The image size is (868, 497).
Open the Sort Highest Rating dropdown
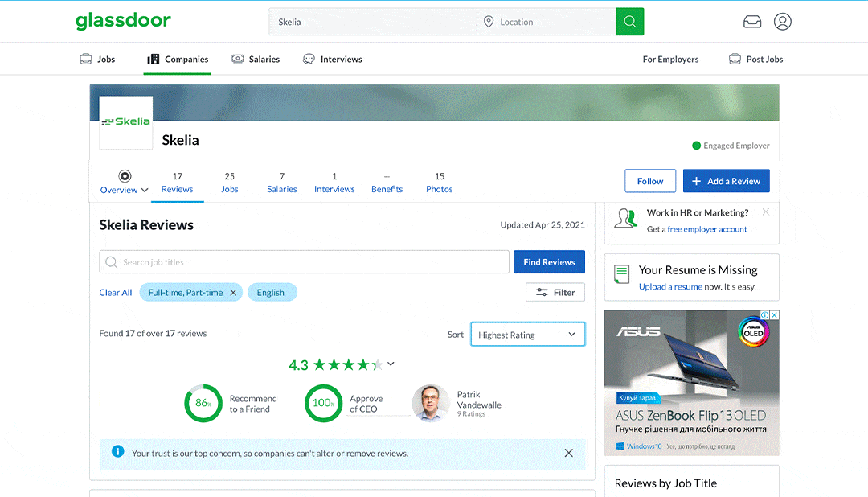[x=527, y=334]
